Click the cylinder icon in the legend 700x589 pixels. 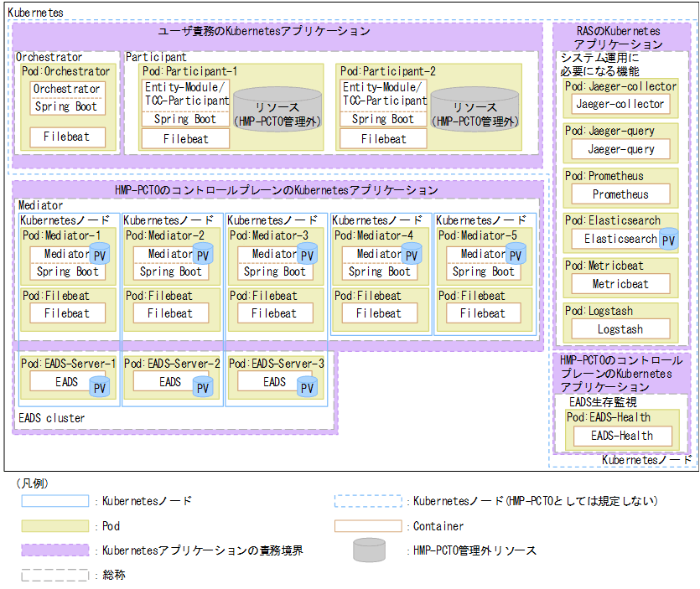click(x=369, y=550)
